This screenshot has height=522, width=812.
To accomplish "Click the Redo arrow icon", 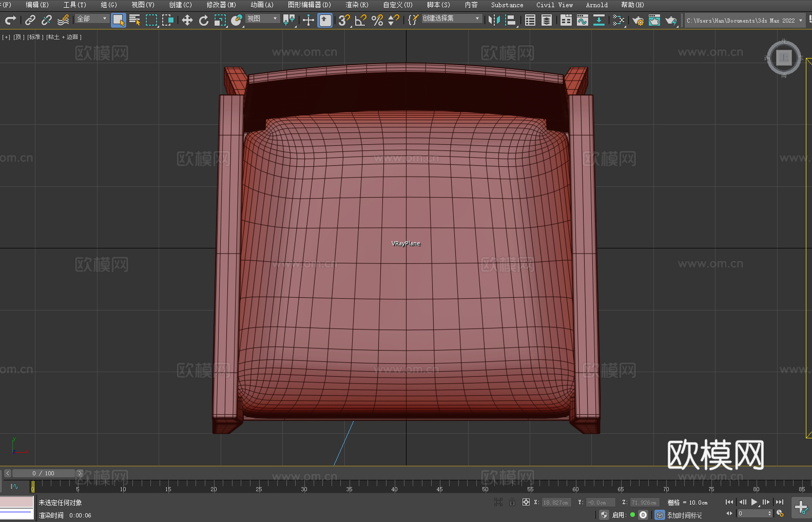I will point(10,20).
